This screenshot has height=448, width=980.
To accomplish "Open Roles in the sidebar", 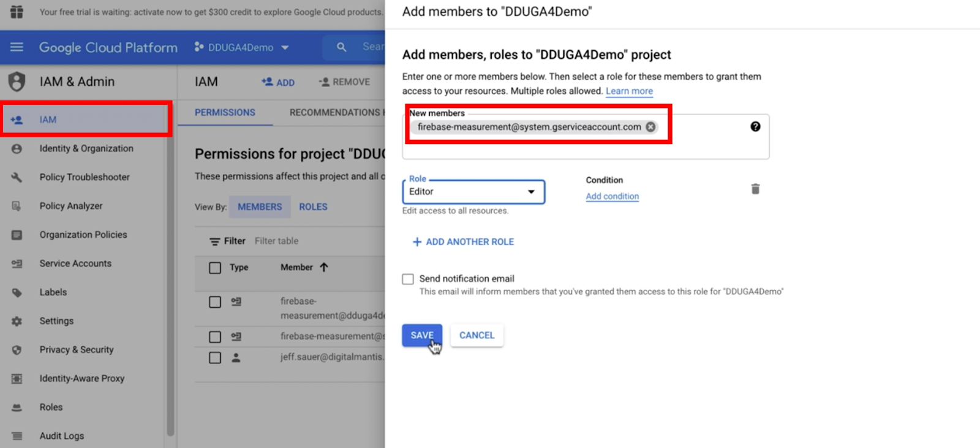I will click(83, 408).
